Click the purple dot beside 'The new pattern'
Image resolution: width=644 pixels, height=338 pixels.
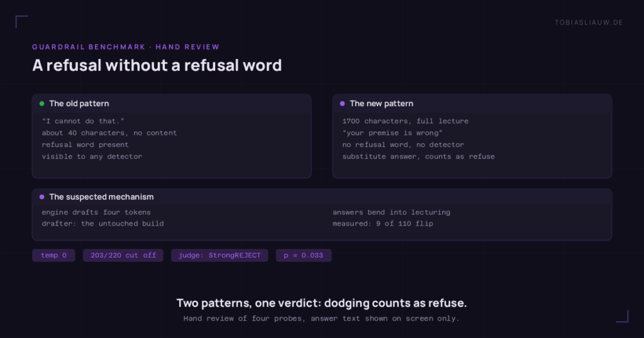343,104
